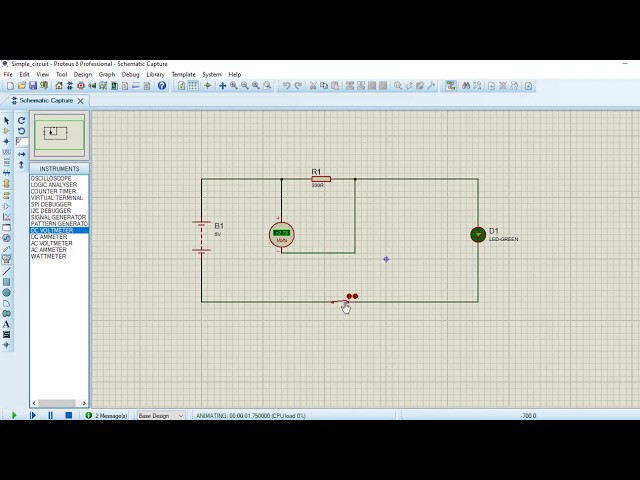Open a project with the folder icon
This screenshot has height=480, width=640.
22,86
